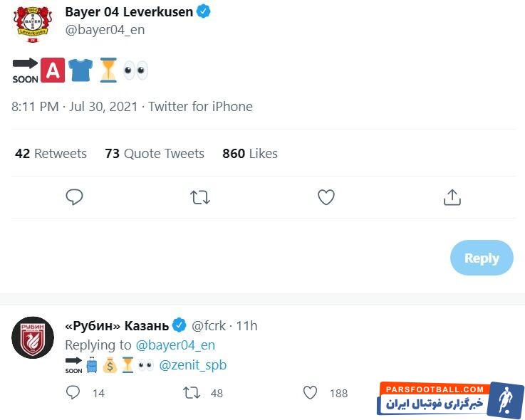Click the Bayer 04 Leverkusen verified badge
Screen dimensions: 525x420
click(x=204, y=12)
